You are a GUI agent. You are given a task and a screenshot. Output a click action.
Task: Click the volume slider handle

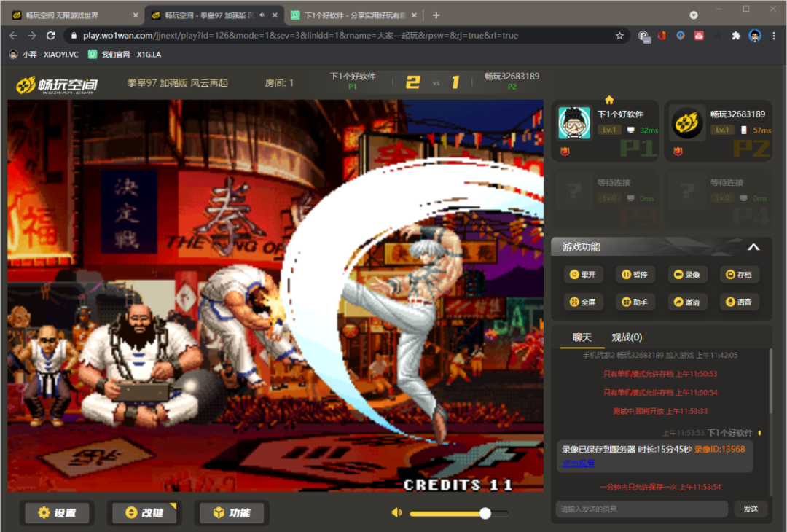tap(485, 513)
